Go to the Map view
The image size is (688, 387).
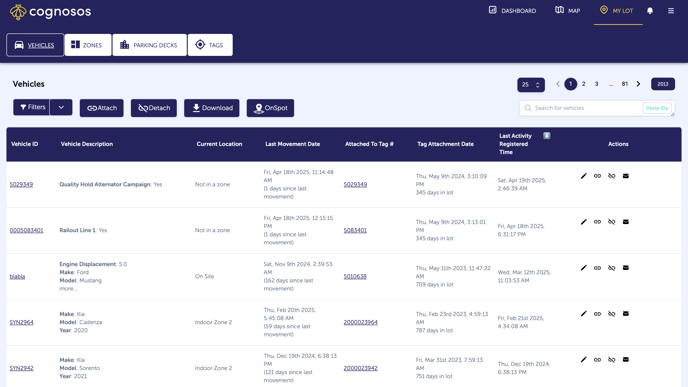[567, 11]
